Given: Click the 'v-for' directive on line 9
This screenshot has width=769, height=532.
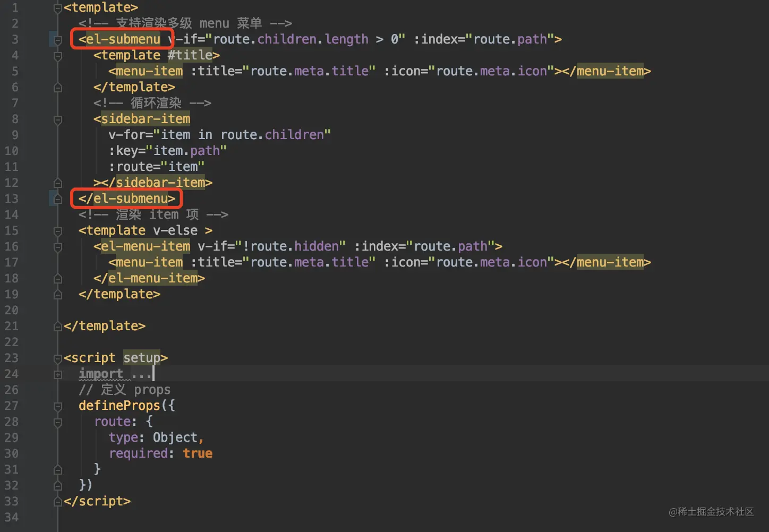Looking at the screenshot, I should [127, 135].
